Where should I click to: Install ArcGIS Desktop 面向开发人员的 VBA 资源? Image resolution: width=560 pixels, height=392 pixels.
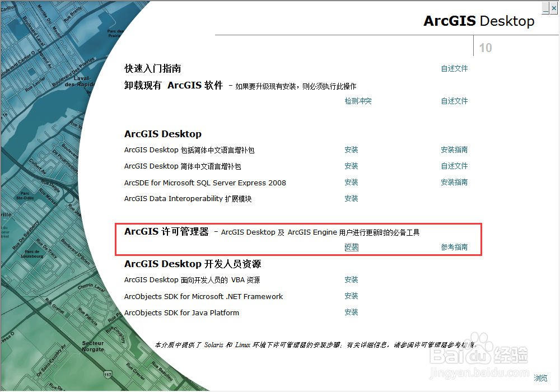[352, 280]
